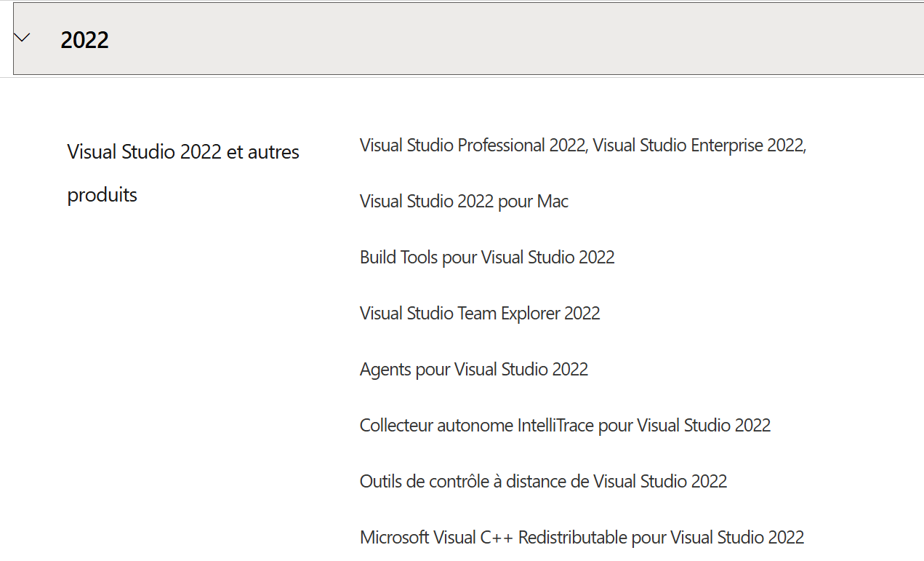
Task: Click the 2022 section heading text
Action: [84, 39]
